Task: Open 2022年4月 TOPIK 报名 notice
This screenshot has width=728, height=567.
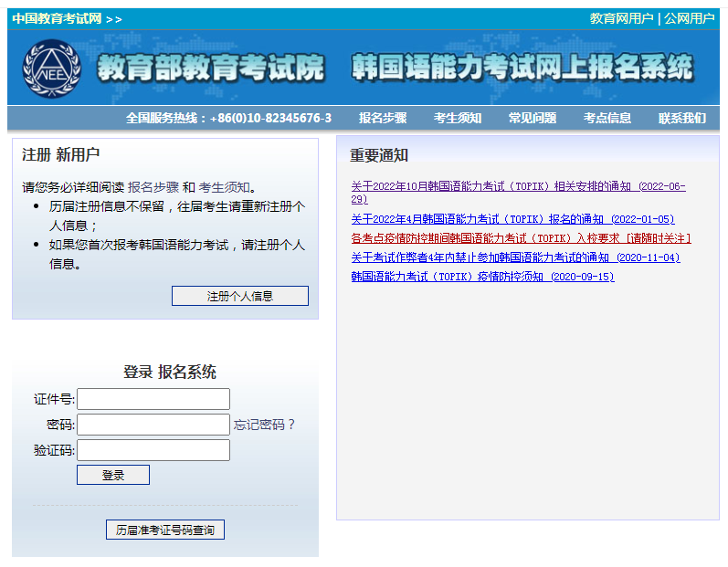Action: 512,219
